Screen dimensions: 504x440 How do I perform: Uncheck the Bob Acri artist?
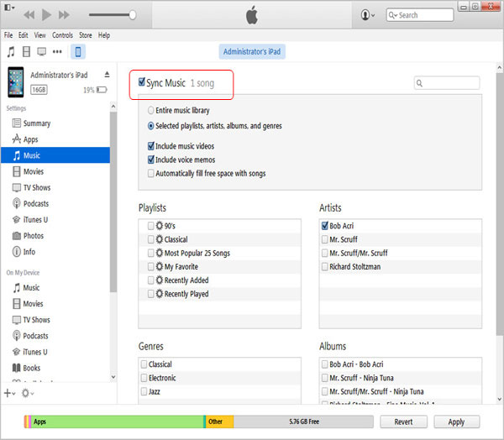[324, 226]
